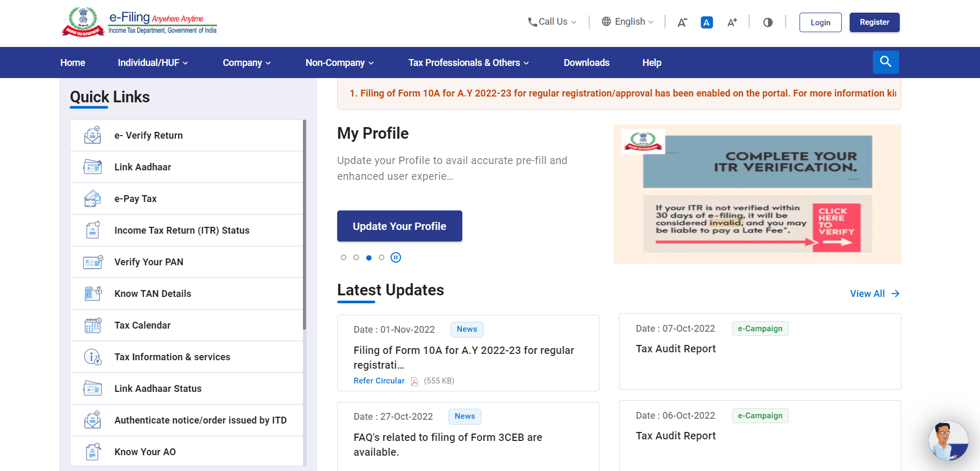
Task: Click the News tag dated 27-Oct-2022
Action: point(465,416)
